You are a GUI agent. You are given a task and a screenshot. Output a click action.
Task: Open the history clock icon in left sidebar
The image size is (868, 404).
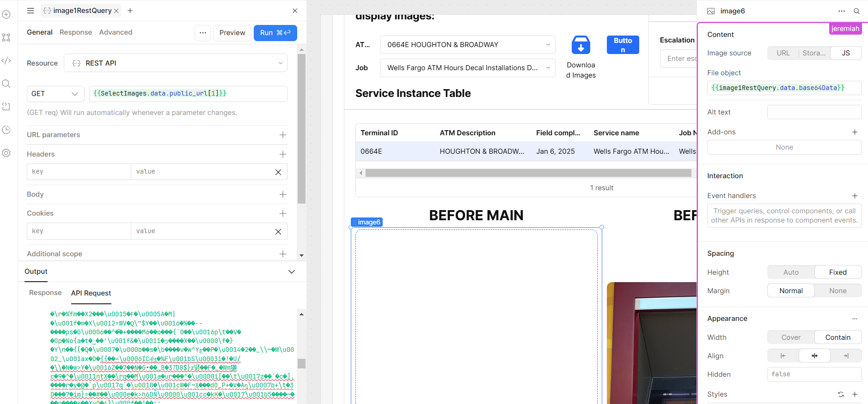(x=6, y=130)
